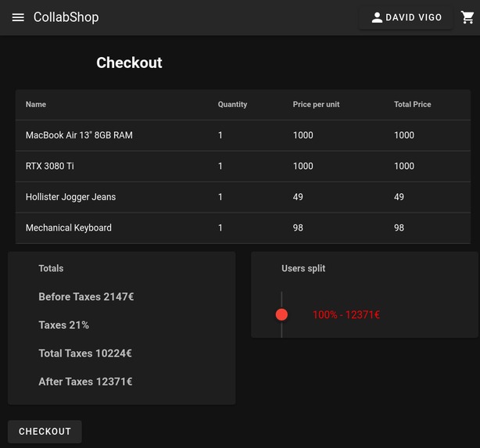Click the Users split heading
This screenshot has width=480, height=448.
[x=303, y=268]
